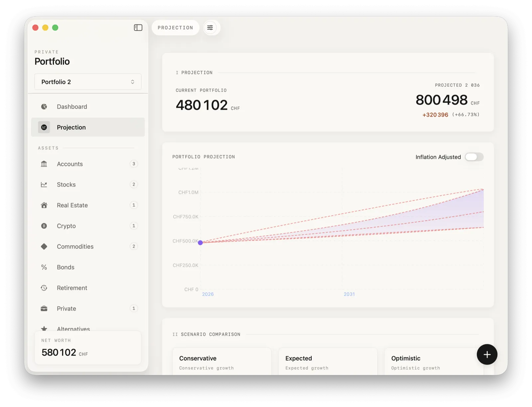Click the Dashboard pie chart icon
The width and height of the screenshot is (532, 407).
(x=44, y=107)
